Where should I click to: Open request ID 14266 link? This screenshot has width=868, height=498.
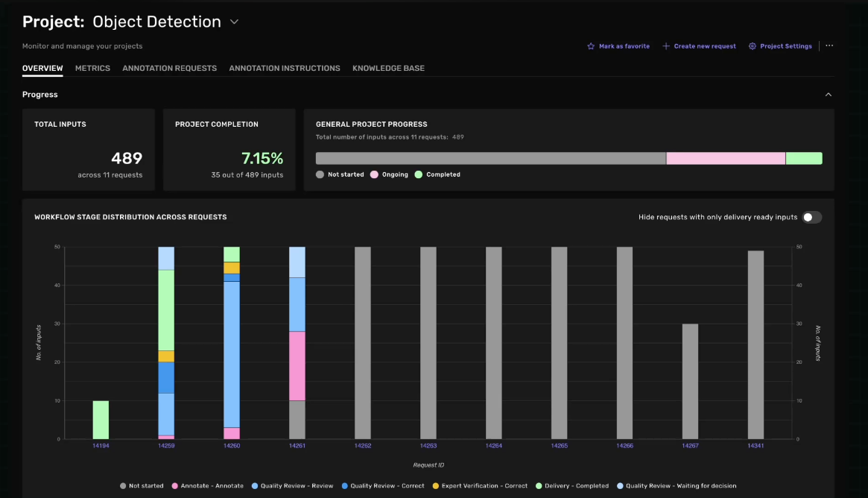[624, 445]
